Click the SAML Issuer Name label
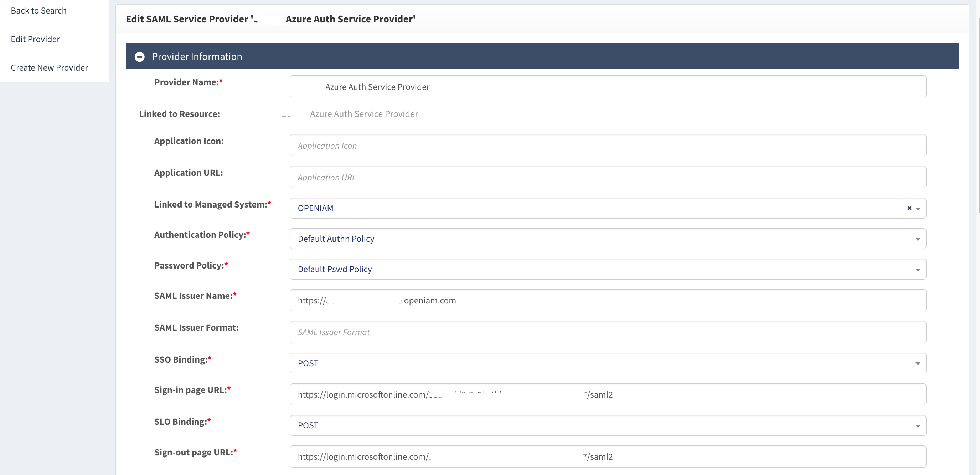980x475 pixels. tap(195, 296)
